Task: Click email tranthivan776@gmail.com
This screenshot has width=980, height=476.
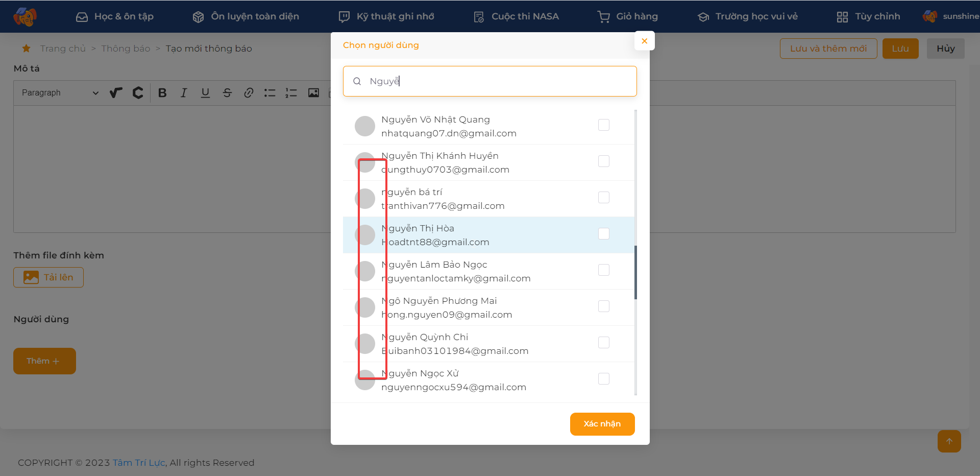Action: click(443, 206)
